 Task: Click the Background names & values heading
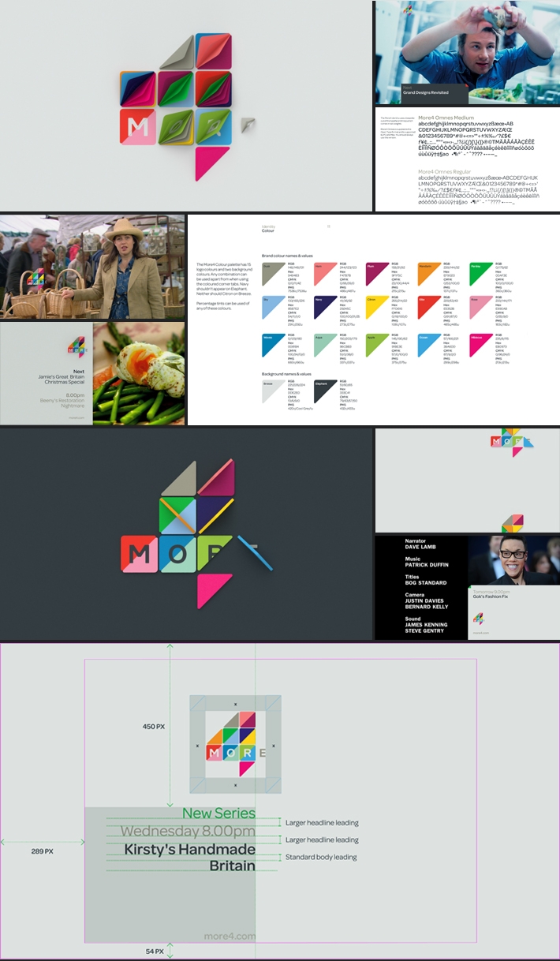287,373
